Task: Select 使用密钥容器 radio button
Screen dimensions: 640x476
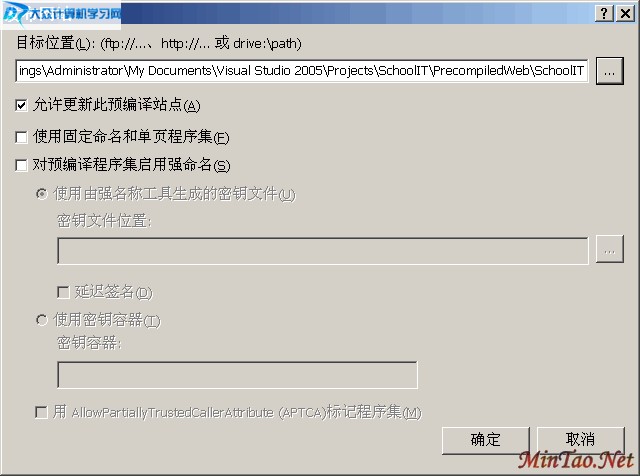Action: point(42,320)
